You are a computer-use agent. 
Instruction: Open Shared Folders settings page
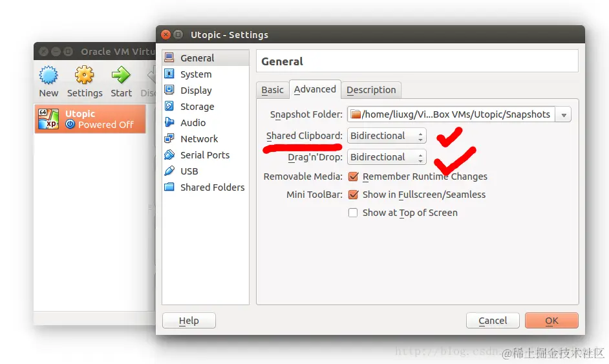coord(206,187)
